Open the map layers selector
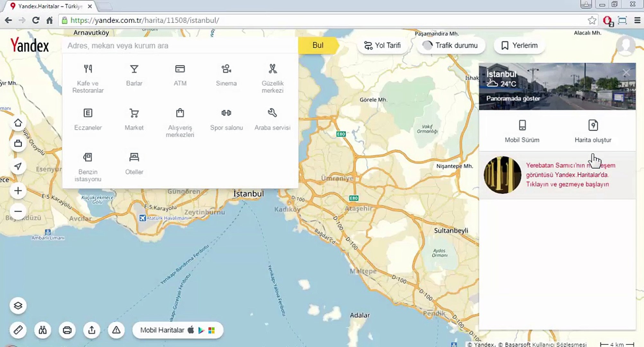Viewport: 644px width, 347px height. click(x=18, y=306)
